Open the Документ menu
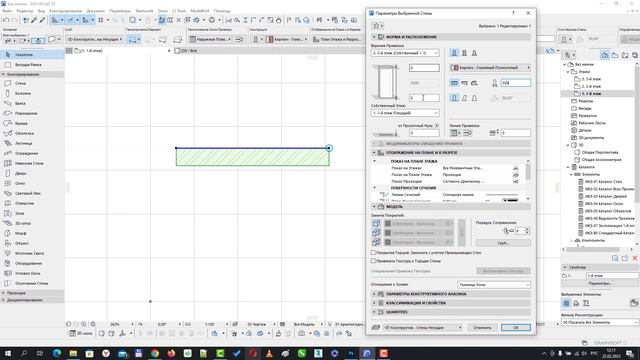 point(96,11)
